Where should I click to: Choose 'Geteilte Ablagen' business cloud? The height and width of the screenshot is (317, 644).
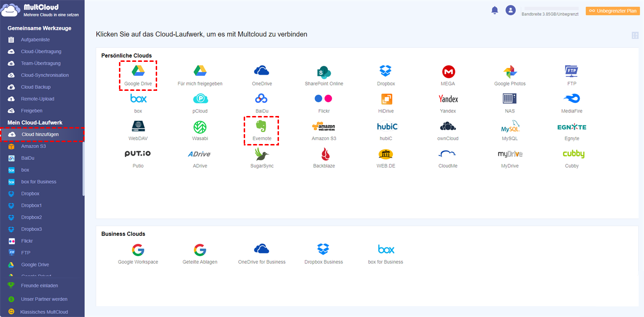click(200, 250)
